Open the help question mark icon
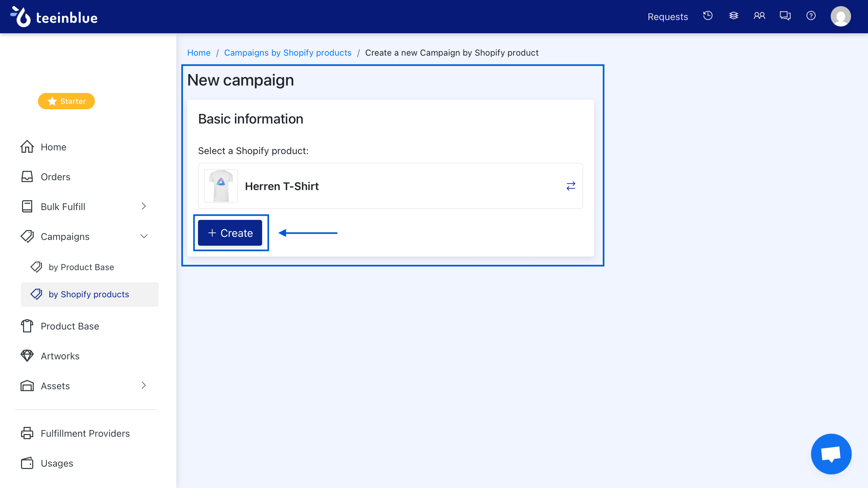868x488 pixels. click(x=811, y=16)
